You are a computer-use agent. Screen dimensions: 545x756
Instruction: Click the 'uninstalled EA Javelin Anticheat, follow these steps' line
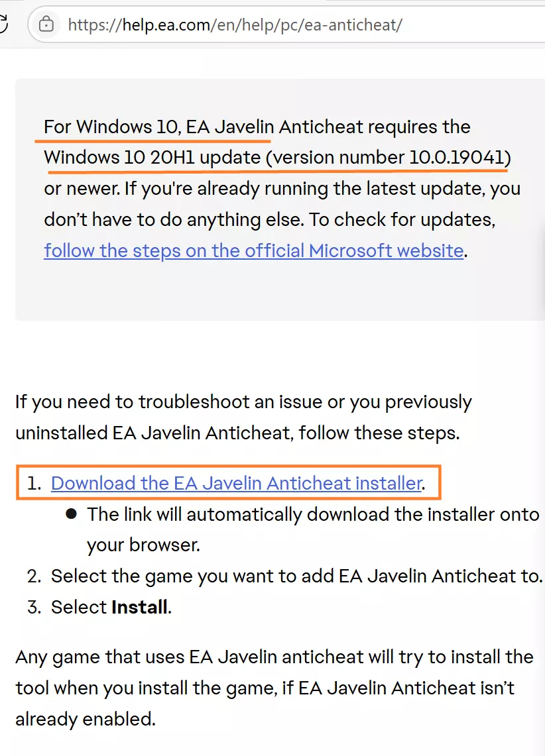tap(237, 433)
